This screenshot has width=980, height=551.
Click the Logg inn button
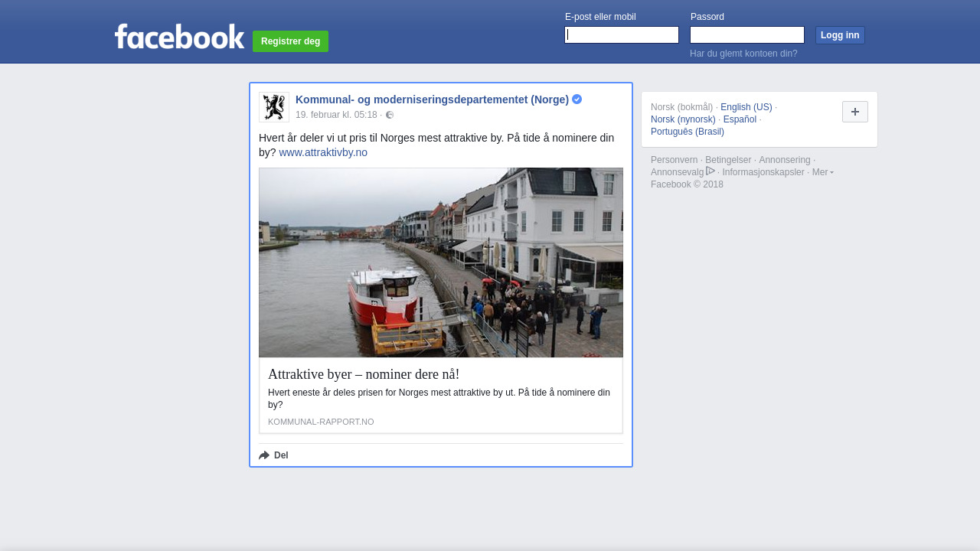click(840, 35)
